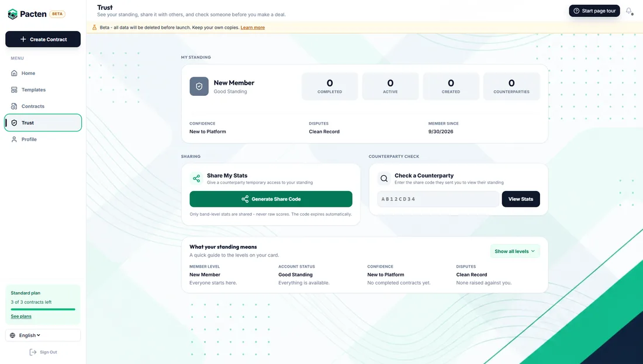Click the contracts-left progress bar
Viewport: 643px width, 364px height.
pos(43,309)
